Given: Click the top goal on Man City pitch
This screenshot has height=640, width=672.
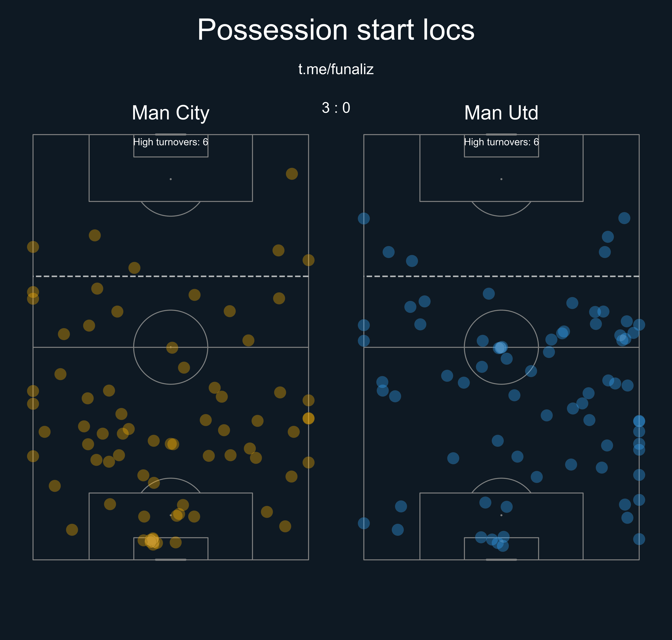Looking at the screenshot, I should coord(170,135).
